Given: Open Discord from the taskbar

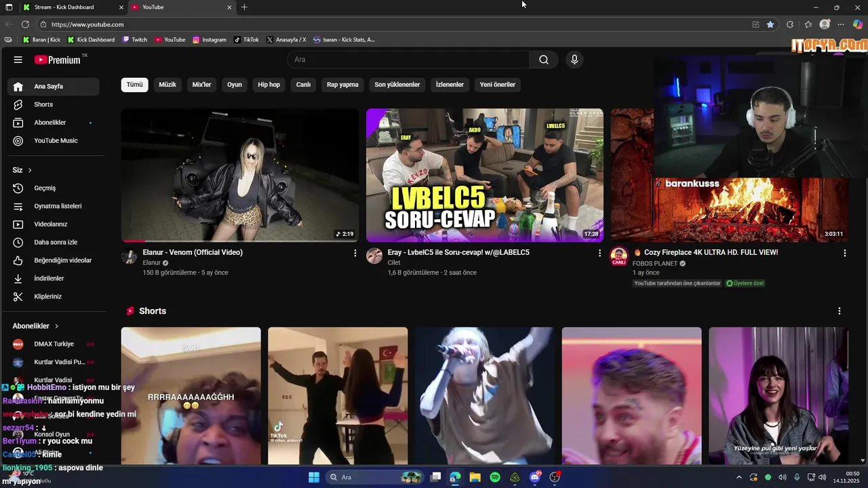Looking at the screenshot, I should coord(535,477).
